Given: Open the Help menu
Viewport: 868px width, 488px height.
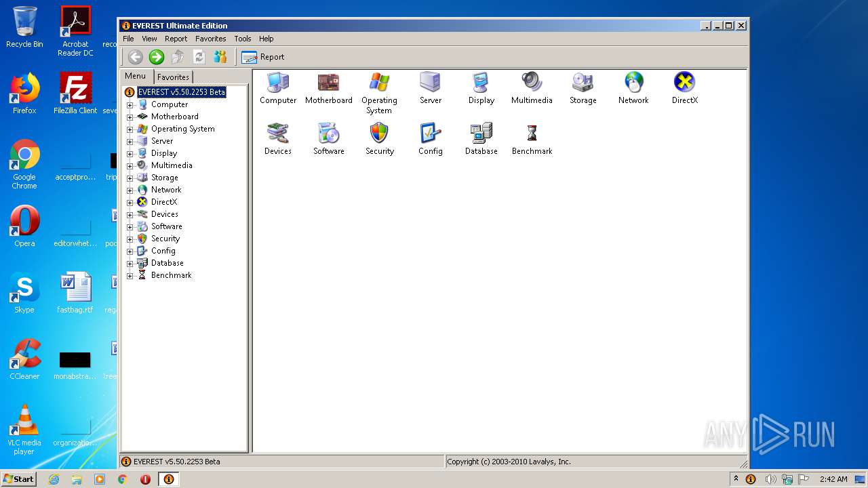Looking at the screenshot, I should click(267, 39).
